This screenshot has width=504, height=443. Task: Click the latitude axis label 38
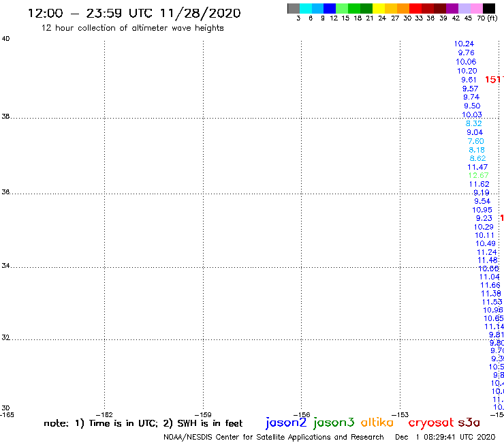[x=5, y=117]
